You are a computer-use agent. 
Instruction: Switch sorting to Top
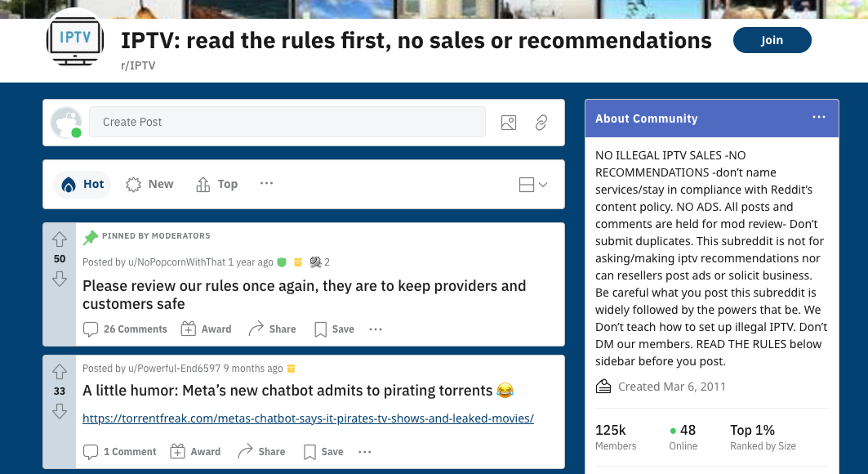coord(216,184)
